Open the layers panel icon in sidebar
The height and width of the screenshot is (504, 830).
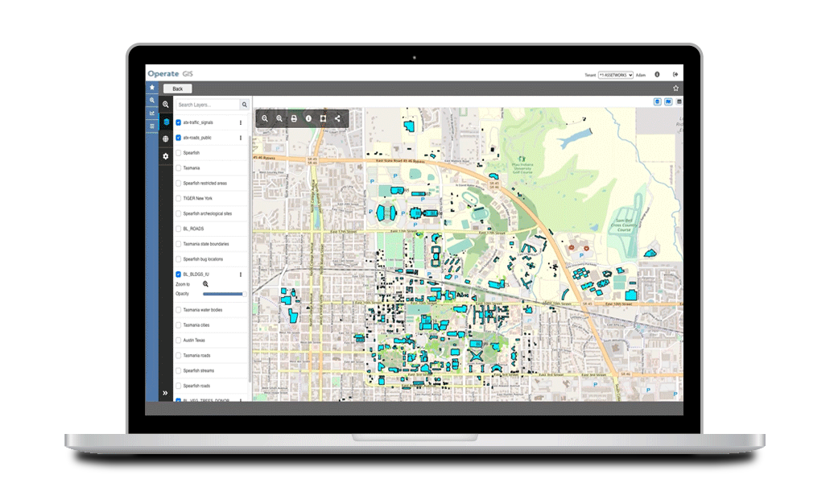166,121
